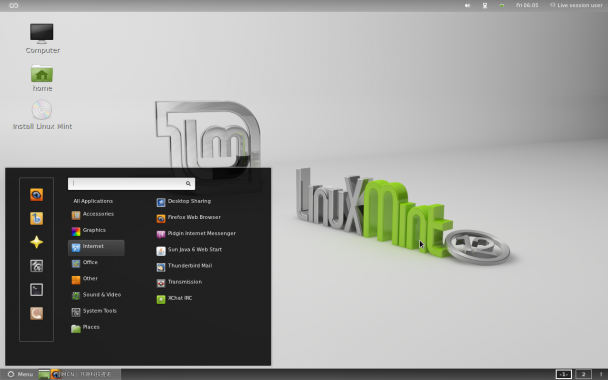Open Firefox from the favorites sidebar

point(36,195)
